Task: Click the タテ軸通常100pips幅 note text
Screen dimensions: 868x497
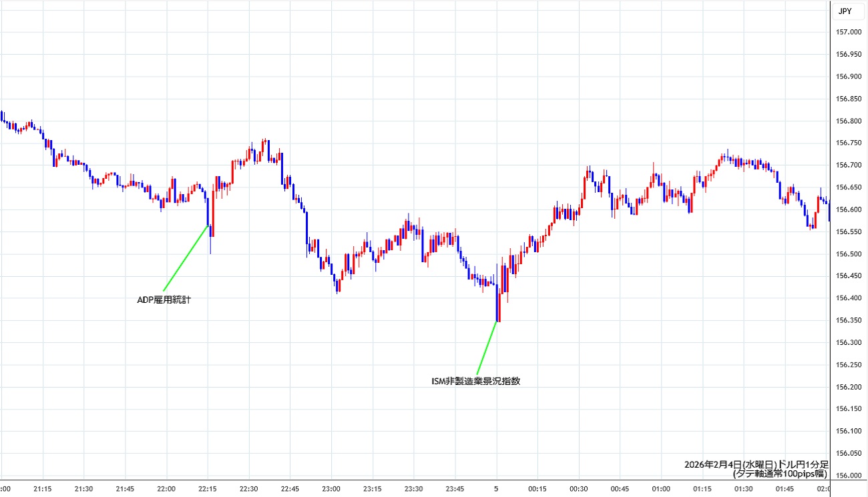Action: pyautogui.click(x=780, y=474)
